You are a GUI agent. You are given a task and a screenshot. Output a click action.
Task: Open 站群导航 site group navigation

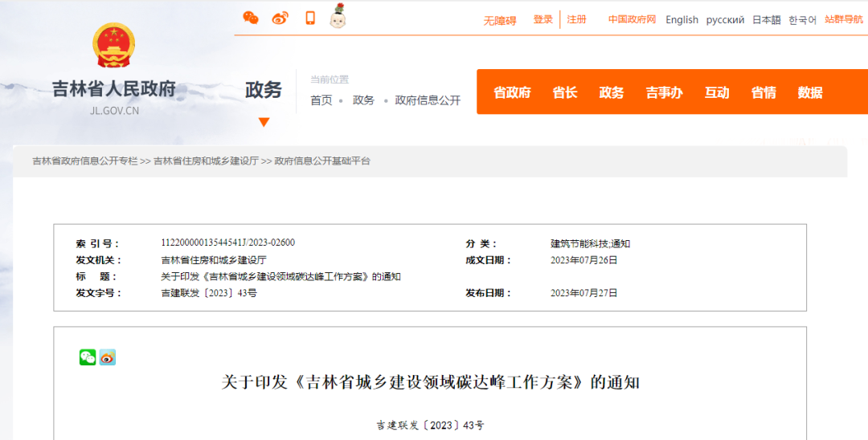click(844, 19)
